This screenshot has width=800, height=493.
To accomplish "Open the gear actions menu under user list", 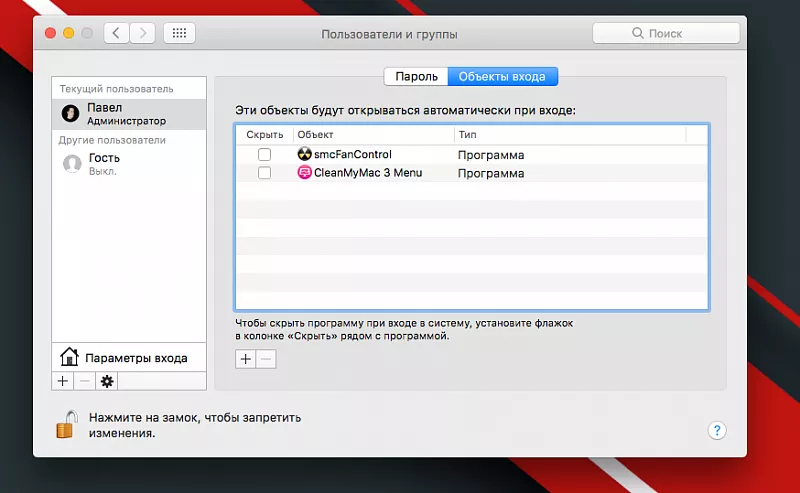I will [108, 381].
